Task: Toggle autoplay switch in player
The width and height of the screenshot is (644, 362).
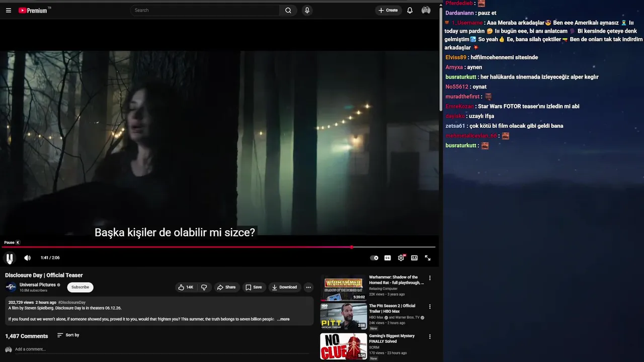Action: [374, 258]
